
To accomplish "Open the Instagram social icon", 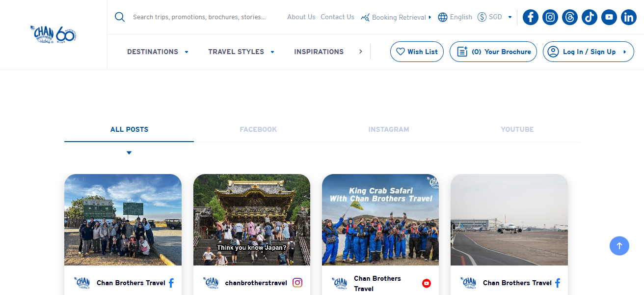I will pos(550,17).
